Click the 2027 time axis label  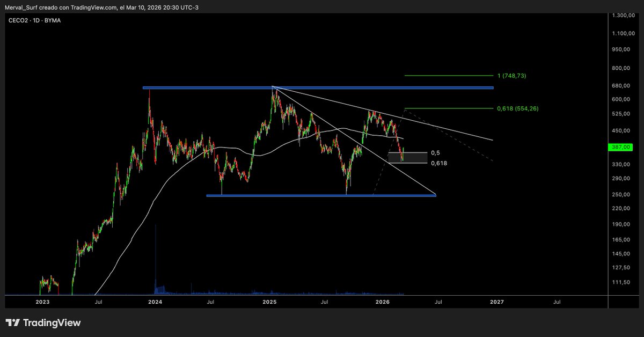click(x=497, y=302)
